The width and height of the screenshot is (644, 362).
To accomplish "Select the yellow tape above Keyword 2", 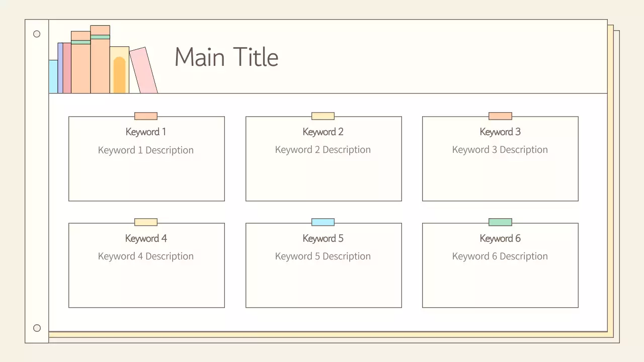I will [323, 116].
